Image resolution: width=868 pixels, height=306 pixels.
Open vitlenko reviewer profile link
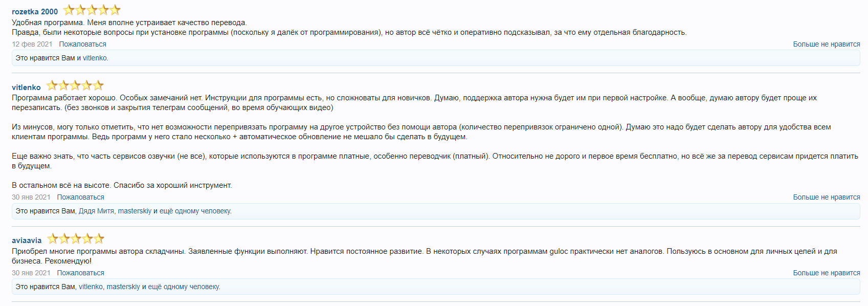point(26,88)
